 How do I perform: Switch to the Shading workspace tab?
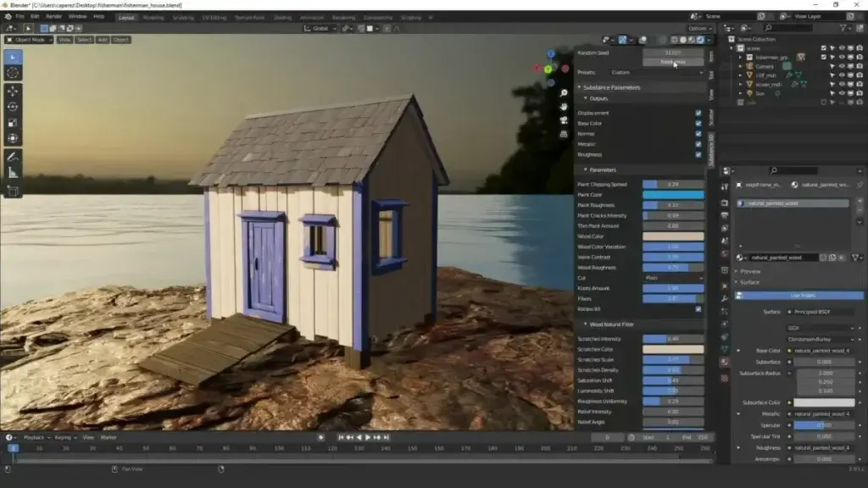point(281,17)
